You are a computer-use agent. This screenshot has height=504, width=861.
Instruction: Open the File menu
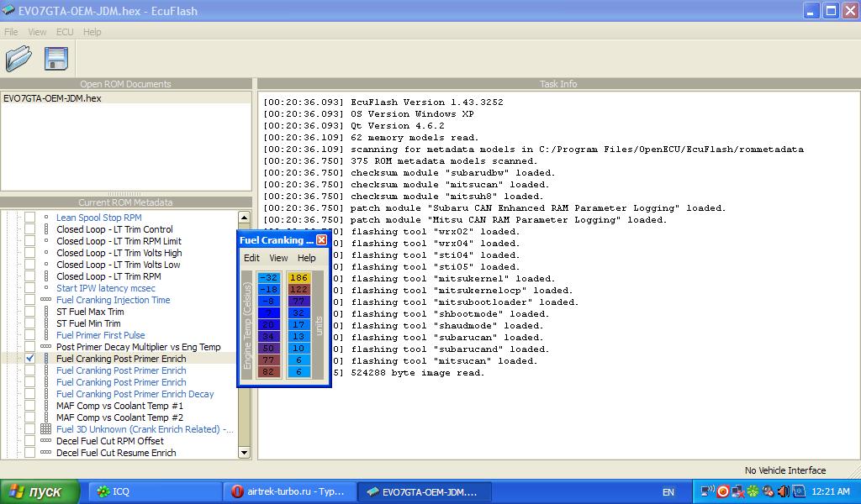point(11,32)
